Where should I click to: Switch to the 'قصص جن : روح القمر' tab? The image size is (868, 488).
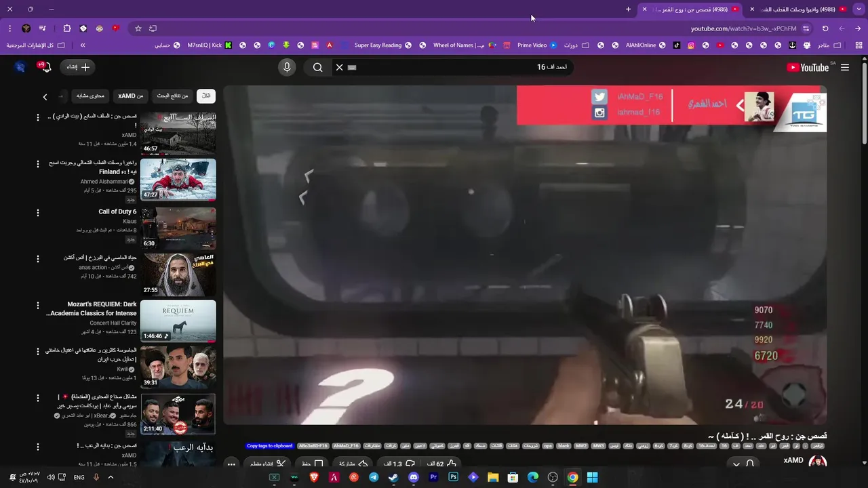pos(692,9)
